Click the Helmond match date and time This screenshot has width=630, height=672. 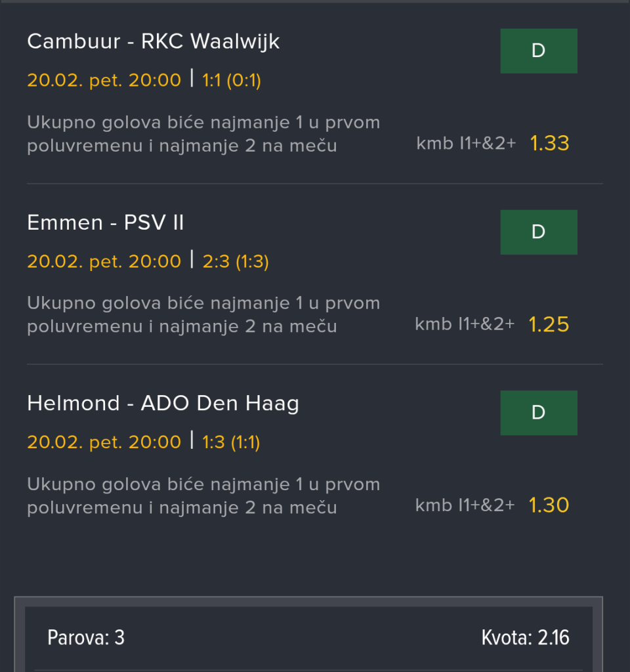(104, 443)
